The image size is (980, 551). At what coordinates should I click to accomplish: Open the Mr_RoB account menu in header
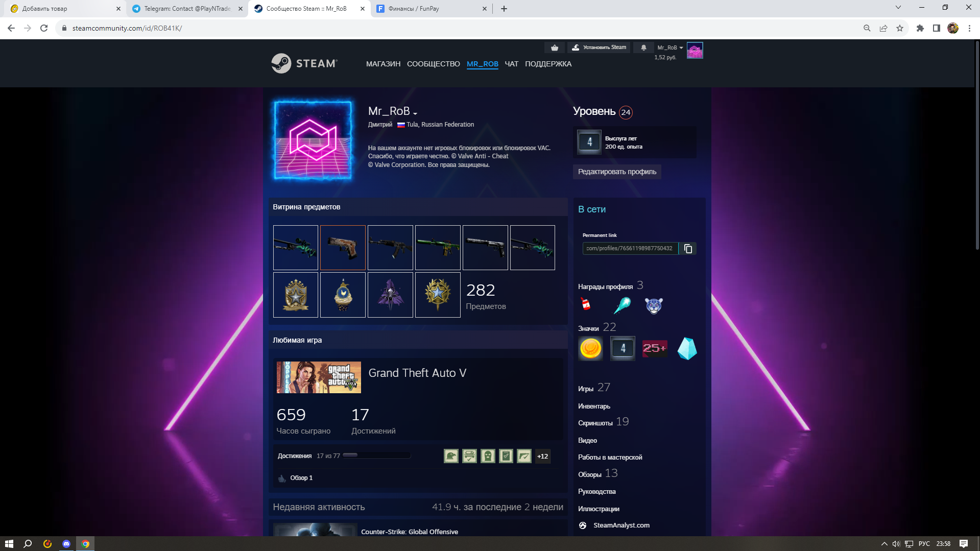click(670, 47)
